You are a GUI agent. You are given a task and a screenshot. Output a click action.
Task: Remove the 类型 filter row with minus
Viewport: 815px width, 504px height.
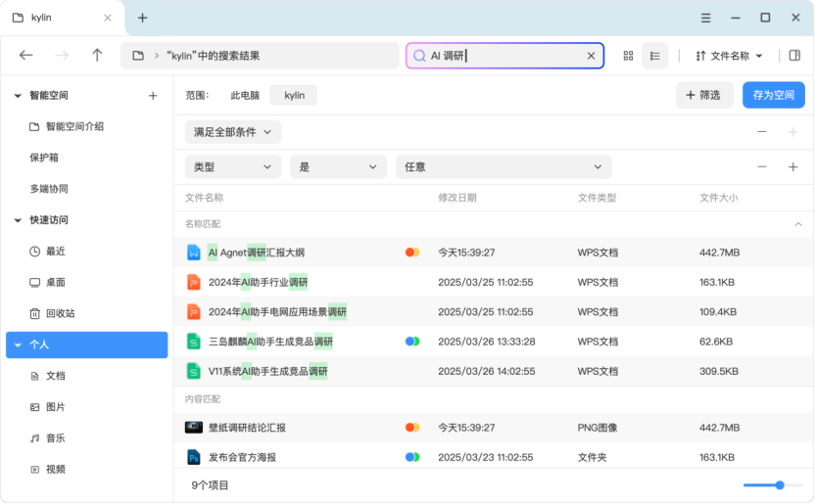761,167
